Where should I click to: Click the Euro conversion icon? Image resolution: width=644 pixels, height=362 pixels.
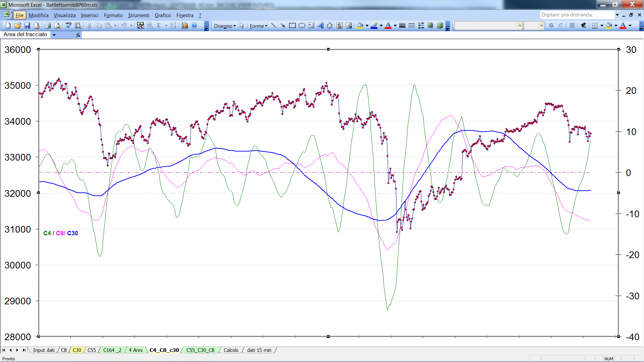tap(141, 25)
